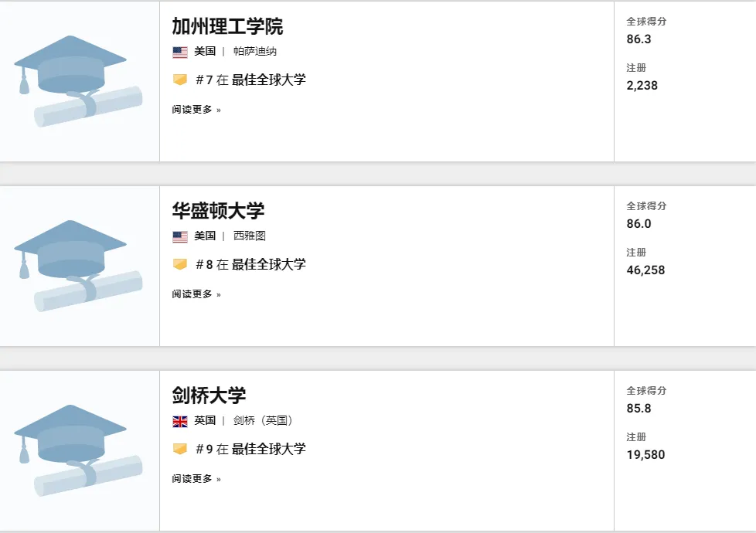Click the yellow badge icon beside #8 ranking
The height and width of the screenshot is (533, 756).
[180, 264]
